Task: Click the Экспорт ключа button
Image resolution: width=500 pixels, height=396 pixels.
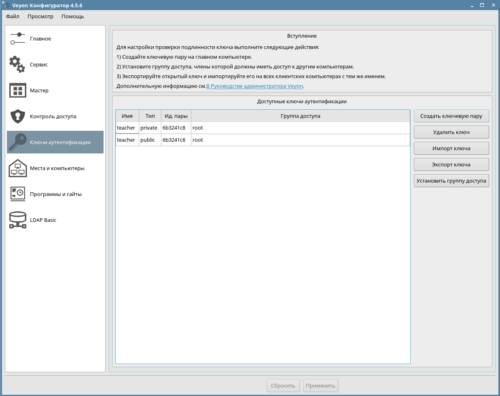Action: pos(451,165)
